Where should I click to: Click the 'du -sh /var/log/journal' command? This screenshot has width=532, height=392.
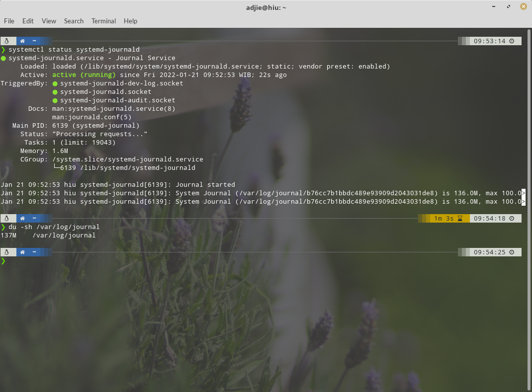[54, 227]
